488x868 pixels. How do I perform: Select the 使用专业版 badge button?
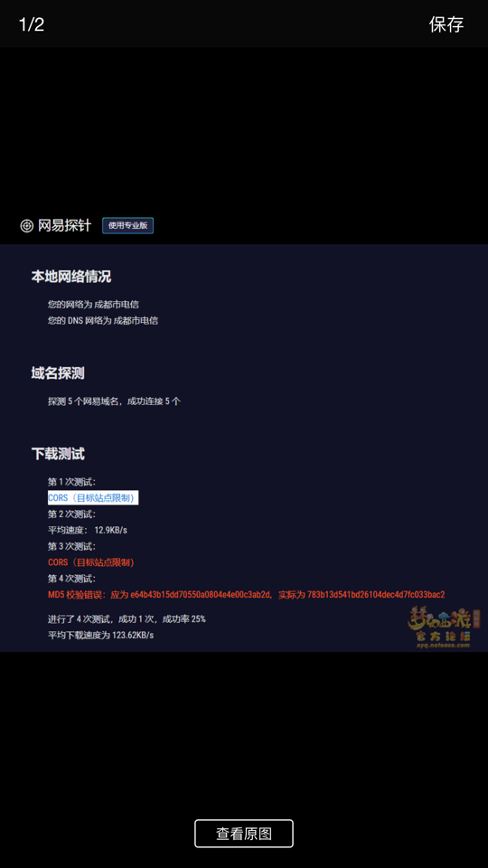127,225
